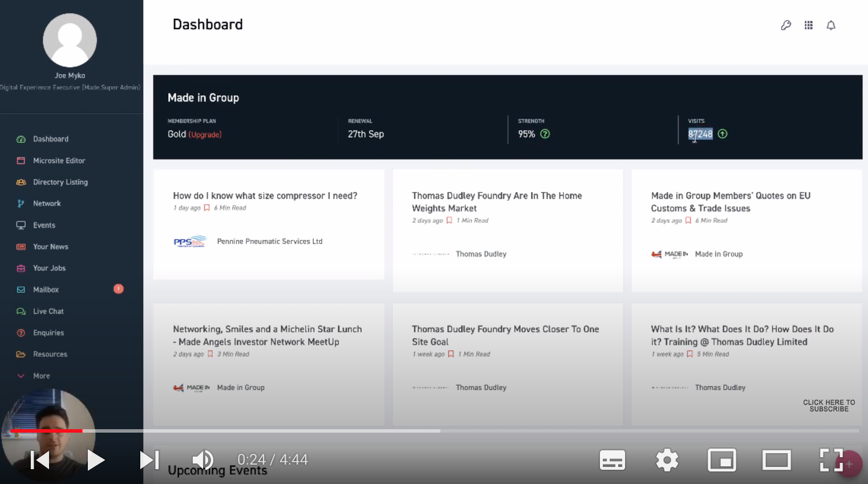Click the Resources folder icon

[x=21, y=354]
